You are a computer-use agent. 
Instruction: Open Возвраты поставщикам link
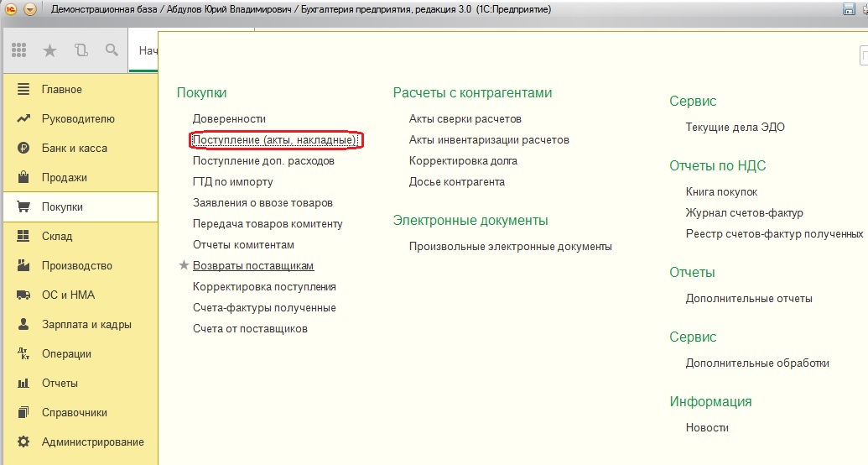point(253,265)
